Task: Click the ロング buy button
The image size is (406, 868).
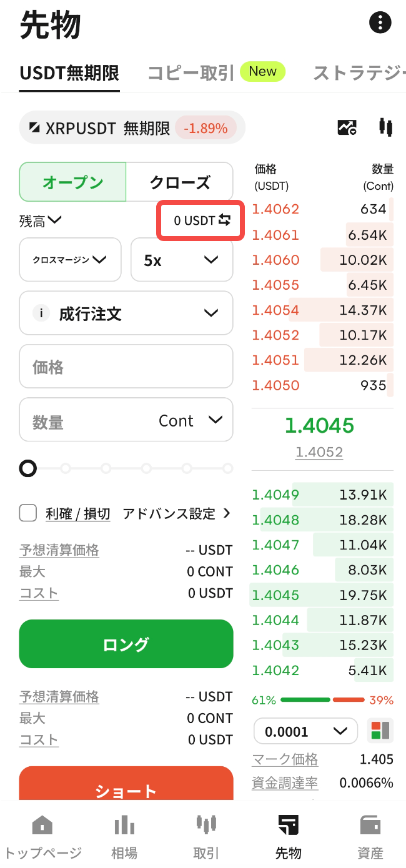Action: [126, 644]
